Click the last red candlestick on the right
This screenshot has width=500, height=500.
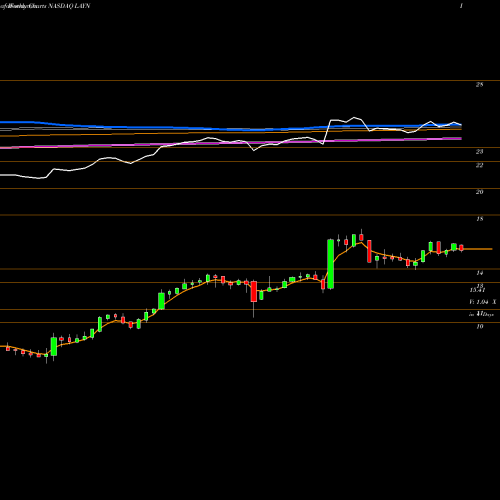click(462, 248)
